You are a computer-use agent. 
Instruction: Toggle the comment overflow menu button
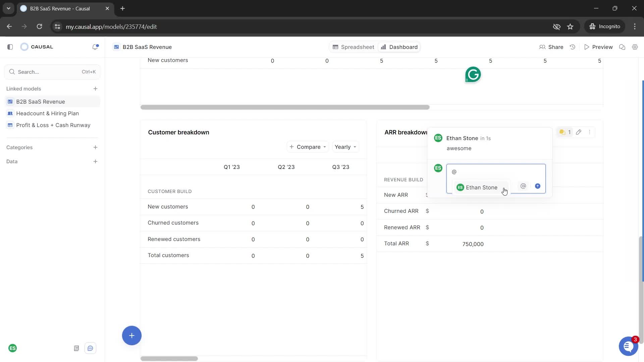590,132
